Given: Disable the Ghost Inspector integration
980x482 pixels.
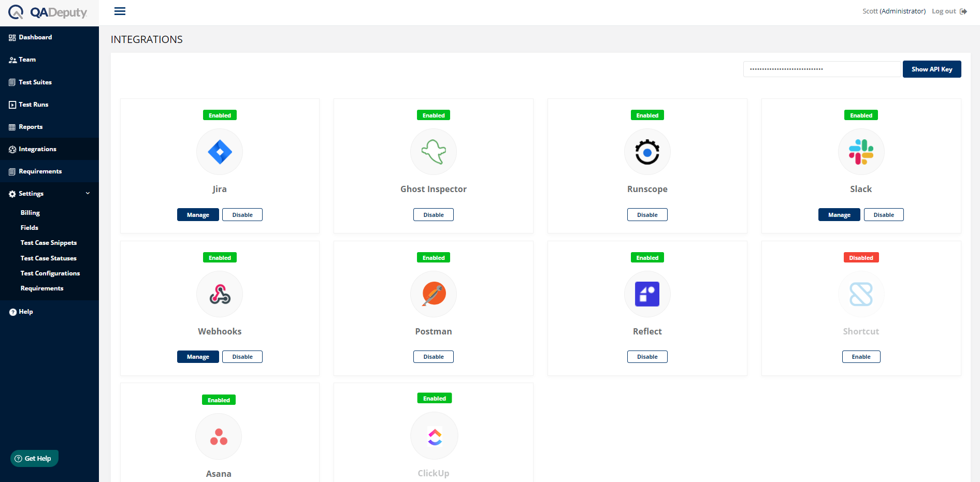Looking at the screenshot, I should (434, 215).
